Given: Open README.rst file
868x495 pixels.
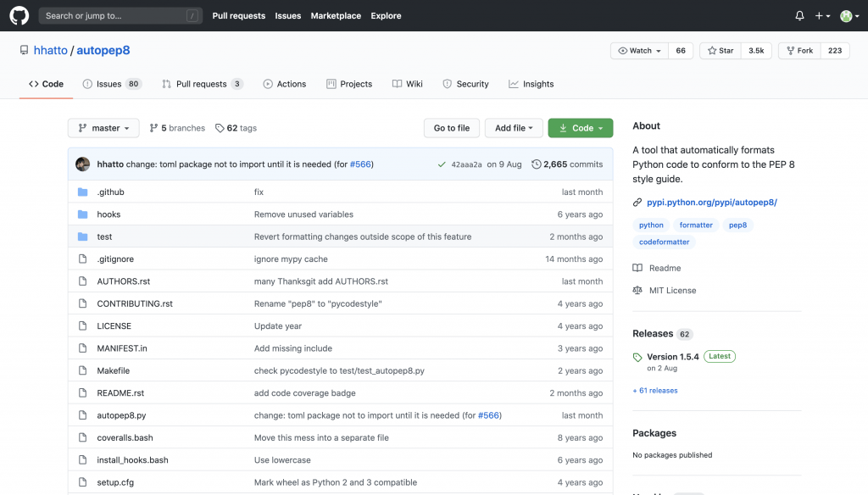Looking at the screenshot, I should (120, 393).
